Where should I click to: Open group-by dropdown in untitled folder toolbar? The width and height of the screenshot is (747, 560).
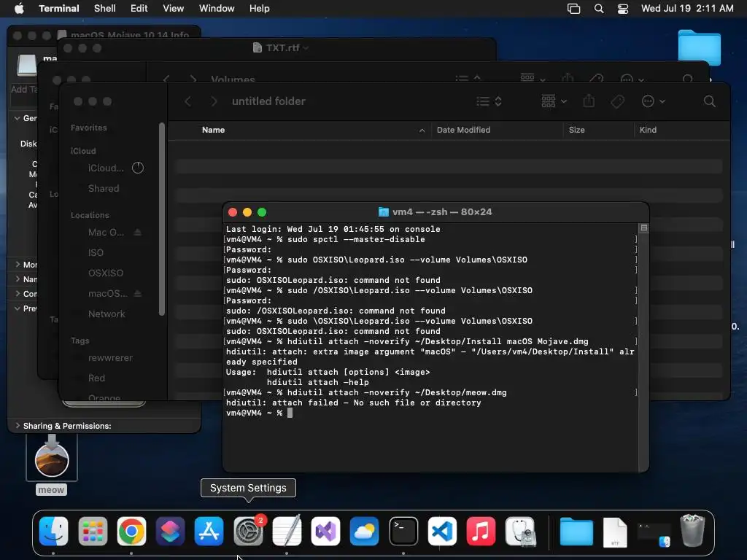[554, 101]
